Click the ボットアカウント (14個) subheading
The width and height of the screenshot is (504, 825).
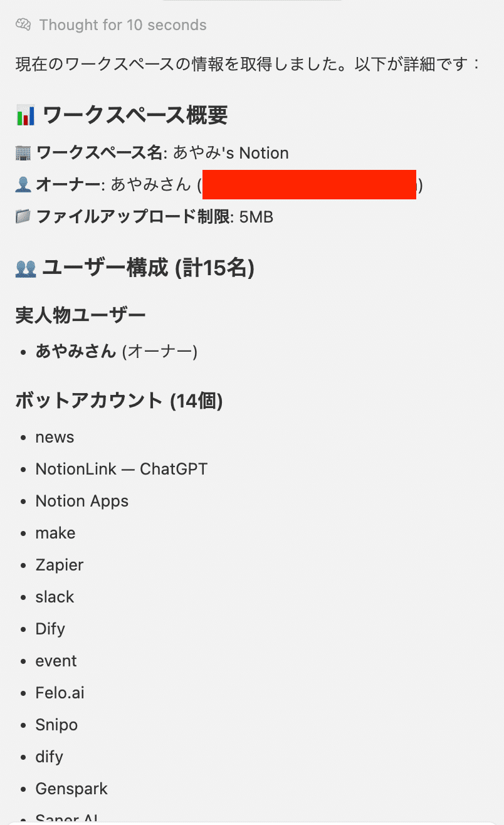coord(119,401)
